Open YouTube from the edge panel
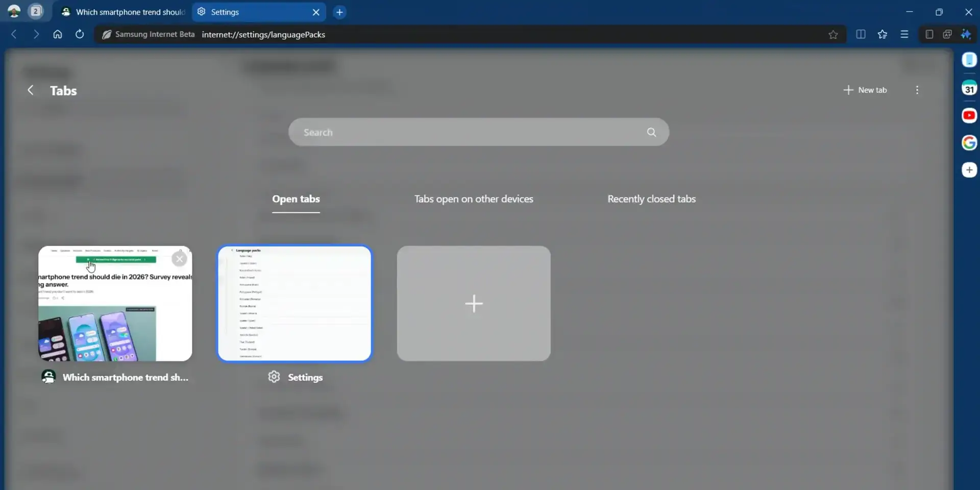Viewport: 980px width, 490px height. pyautogui.click(x=969, y=115)
